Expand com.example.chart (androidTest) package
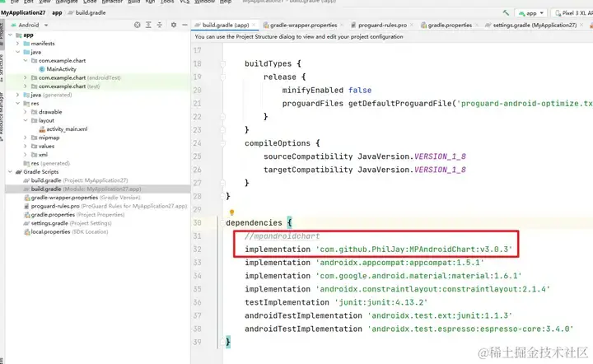Viewport: 593px width, 364px height. pyautogui.click(x=26, y=77)
